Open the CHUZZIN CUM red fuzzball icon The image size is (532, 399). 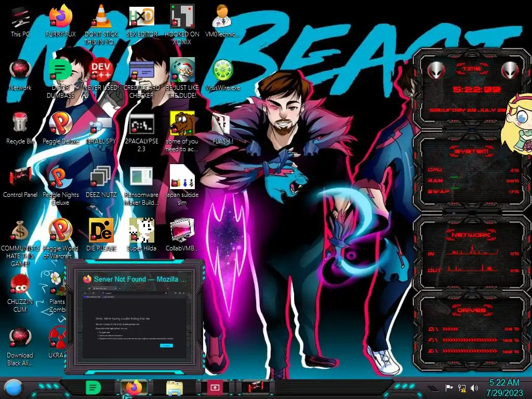(20, 293)
